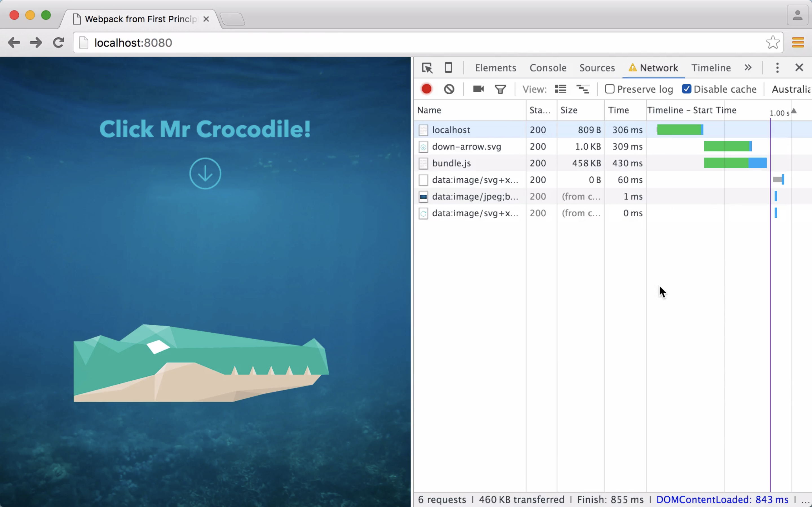Screen dimensions: 812x507
Task: Stop recording the network log
Action: coord(427,89)
